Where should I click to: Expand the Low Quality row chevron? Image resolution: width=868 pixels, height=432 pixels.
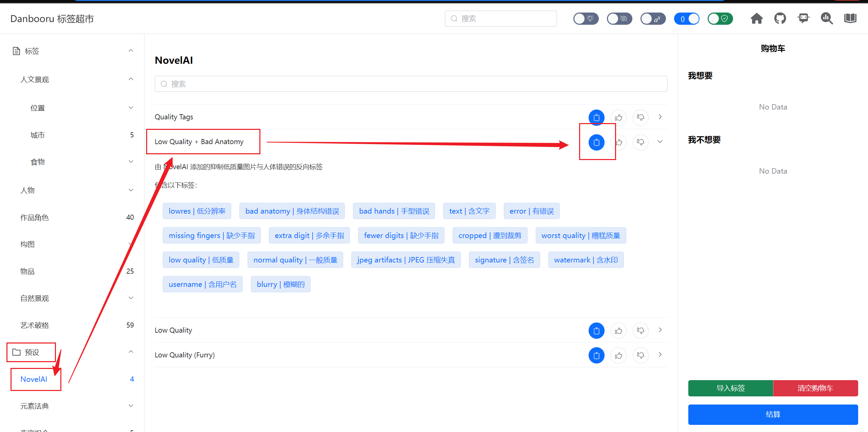pyautogui.click(x=660, y=330)
